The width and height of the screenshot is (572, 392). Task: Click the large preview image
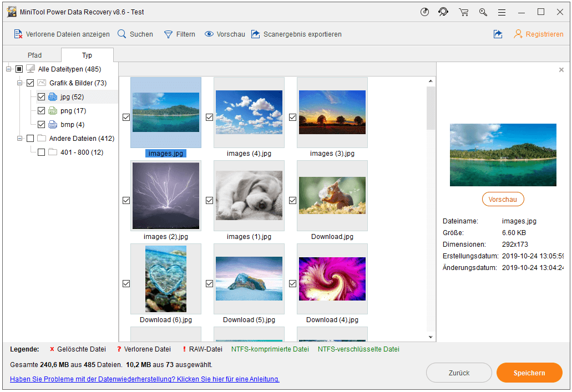click(503, 155)
